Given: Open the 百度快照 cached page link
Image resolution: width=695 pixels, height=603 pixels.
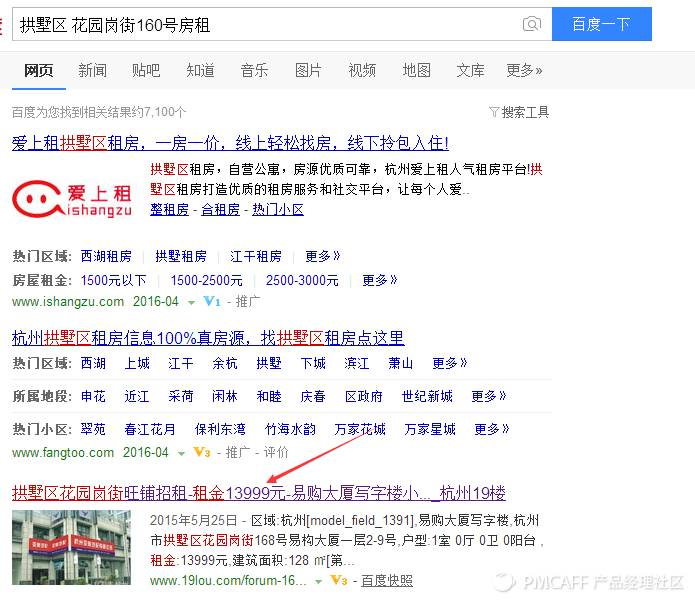Looking at the screenshot, I should (387, 580).
